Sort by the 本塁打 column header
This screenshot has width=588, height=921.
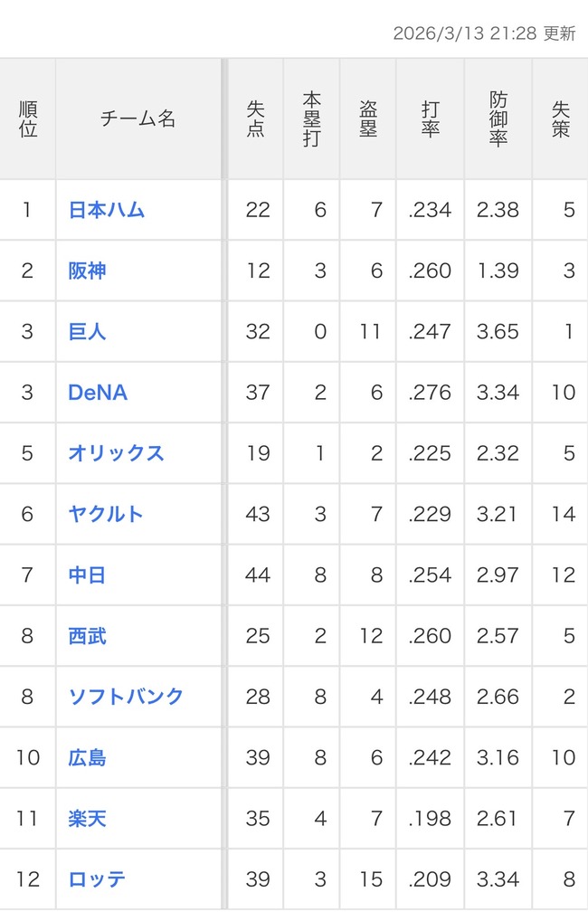pyautogui.click(x=310, y=118)
